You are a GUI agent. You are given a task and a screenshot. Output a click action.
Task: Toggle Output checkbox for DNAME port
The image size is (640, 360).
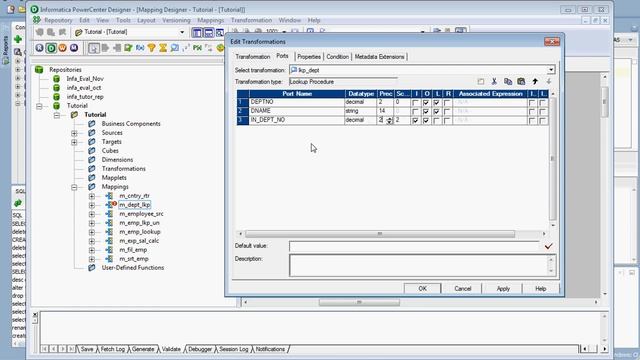[426, 111]
